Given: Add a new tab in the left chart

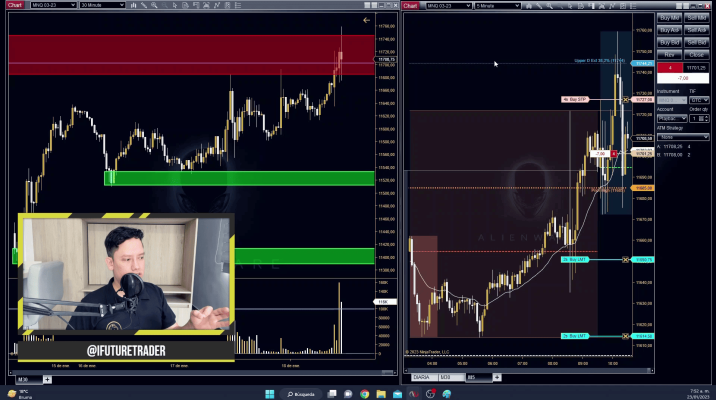Looking at the screenshot, I should [47, 380].
